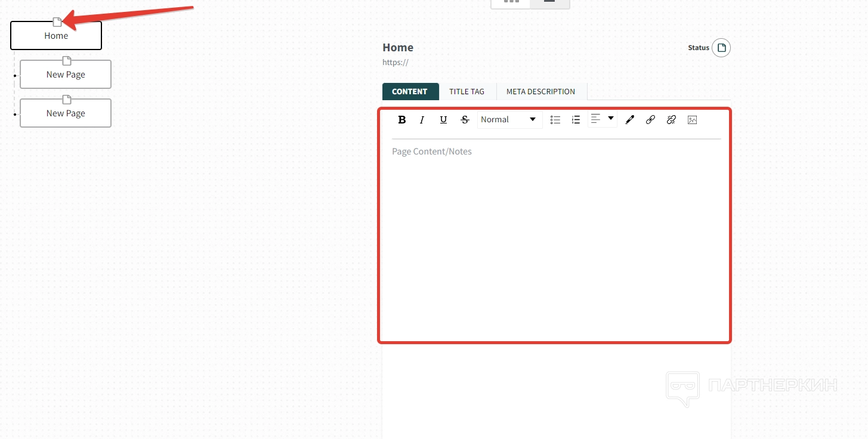Toggle bold formatting in the editor
The width and height of the screenshot is (868, 439).
tap(402, 120)
